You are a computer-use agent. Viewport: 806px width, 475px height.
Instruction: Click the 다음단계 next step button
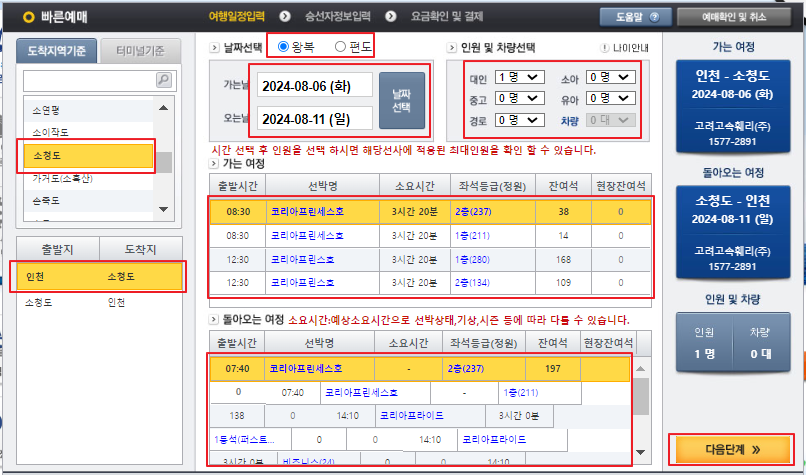(732, 450)
